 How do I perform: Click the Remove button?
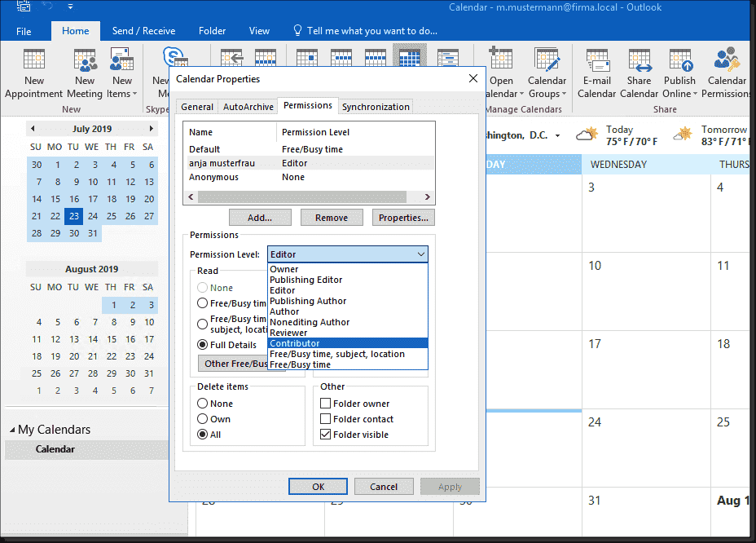tap(332, 217)
